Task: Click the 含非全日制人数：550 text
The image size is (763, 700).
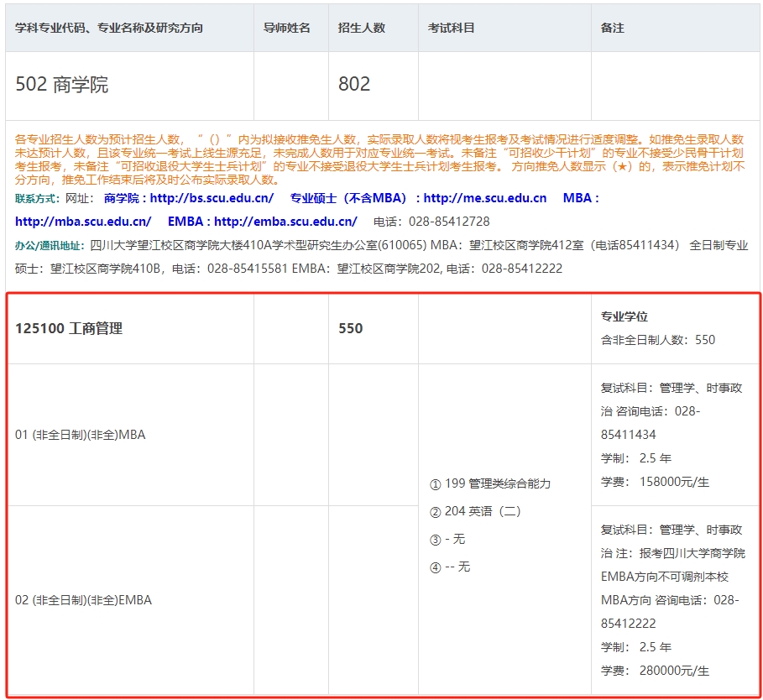Action: click(658, 340)
